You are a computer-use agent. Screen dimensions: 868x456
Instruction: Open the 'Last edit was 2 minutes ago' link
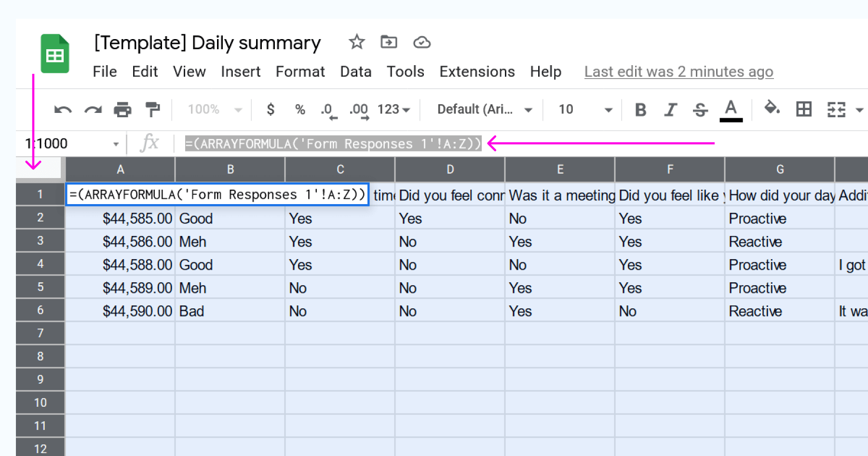pos(678,72)
